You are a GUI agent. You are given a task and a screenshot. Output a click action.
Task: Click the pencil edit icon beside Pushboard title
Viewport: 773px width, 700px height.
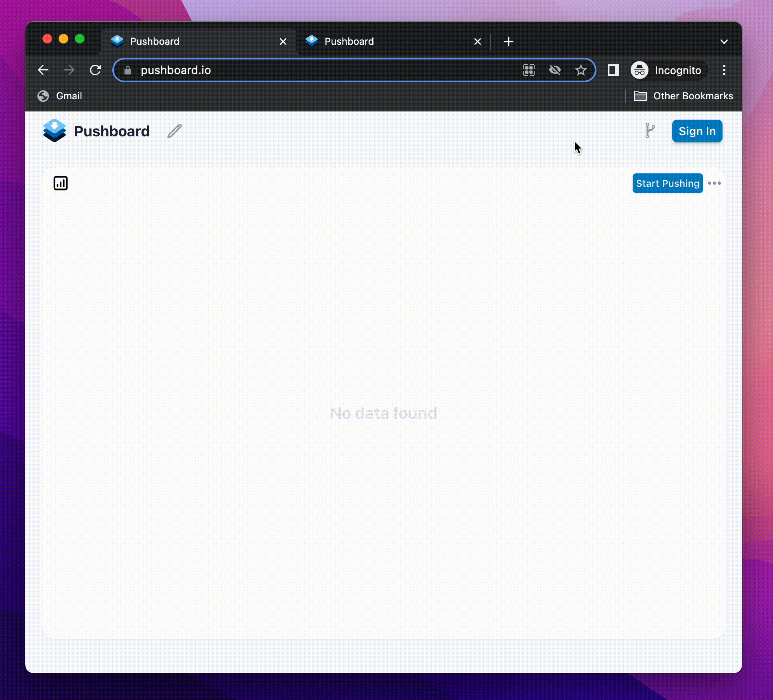point(175,131)
